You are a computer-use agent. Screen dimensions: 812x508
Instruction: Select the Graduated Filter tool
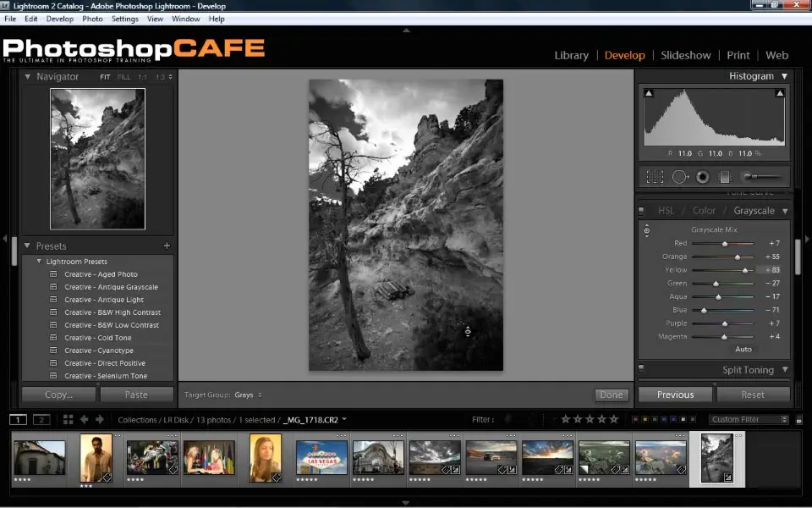click(724, 177)
